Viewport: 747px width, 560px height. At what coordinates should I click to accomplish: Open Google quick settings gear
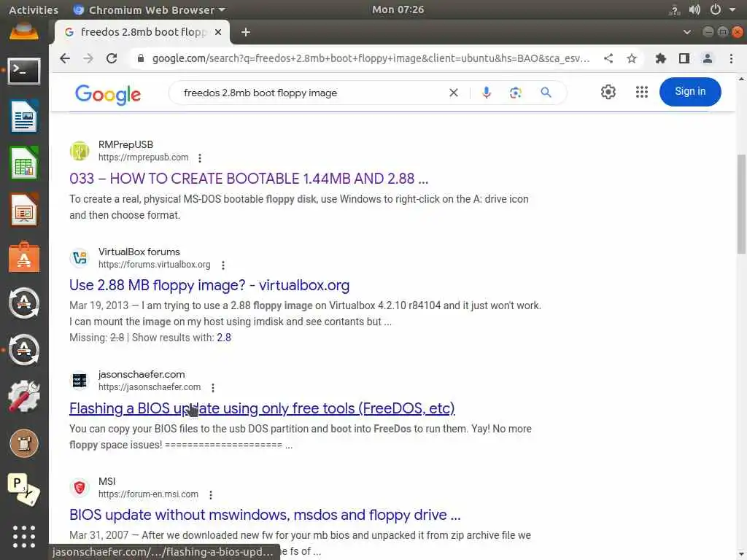[x=608, y=92]
